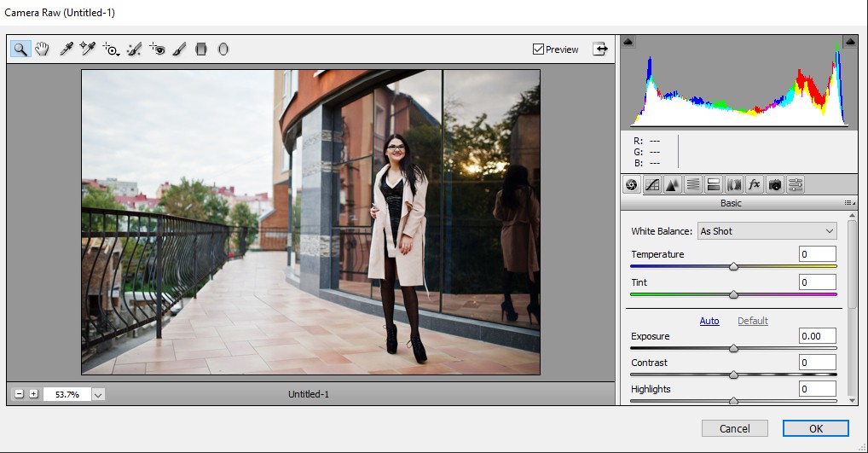Uncheck the Preview checkbox
This screenshot has height=453, width=868.
(x=537, y=49)
